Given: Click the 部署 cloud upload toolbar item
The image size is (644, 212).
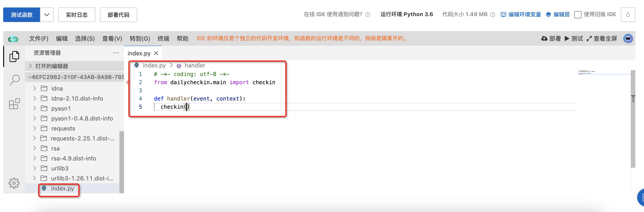Looking at the screenshot, I should [551, 39].
